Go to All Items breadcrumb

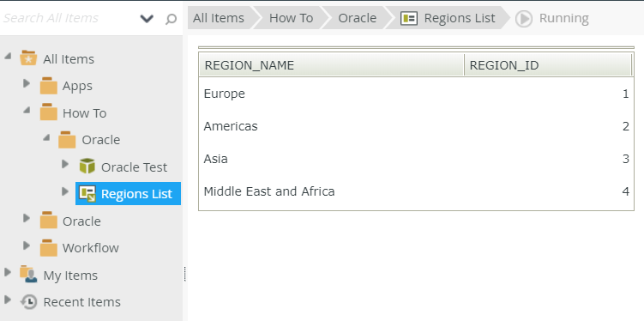pos(219,18)
